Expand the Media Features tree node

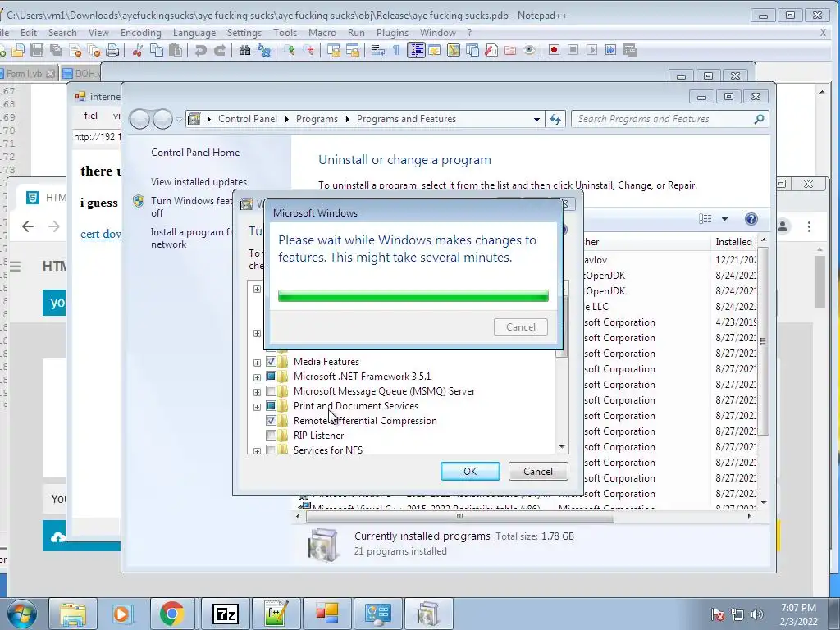tap(257, 363)
